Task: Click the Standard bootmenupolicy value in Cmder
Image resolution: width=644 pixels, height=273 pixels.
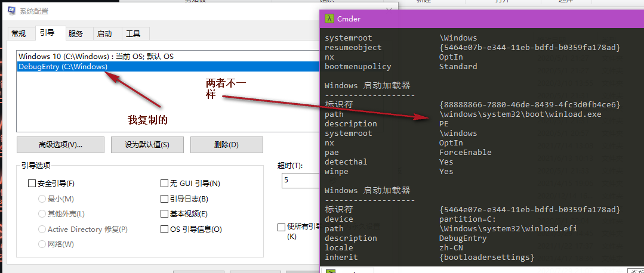Action: (x=458, y=66)
